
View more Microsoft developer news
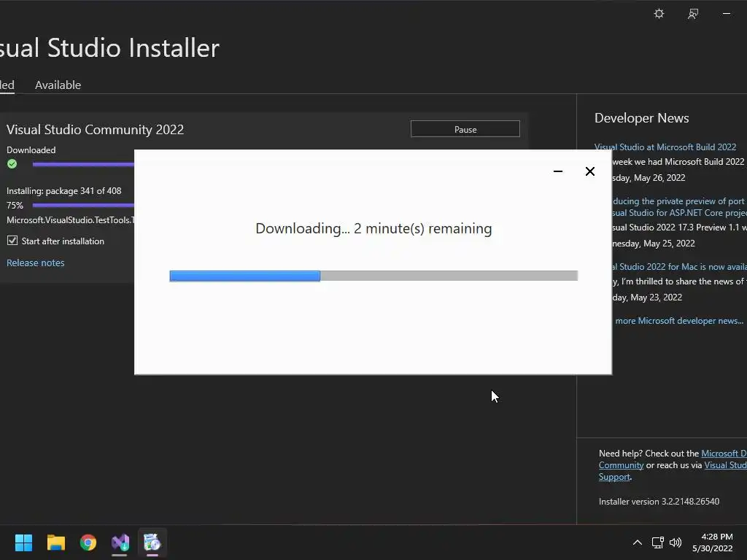(679, 321)
